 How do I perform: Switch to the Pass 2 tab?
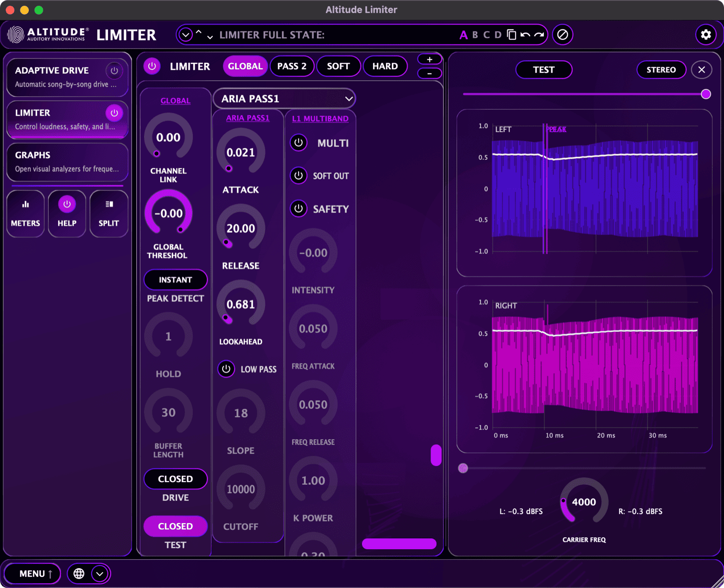pos(292,66)
